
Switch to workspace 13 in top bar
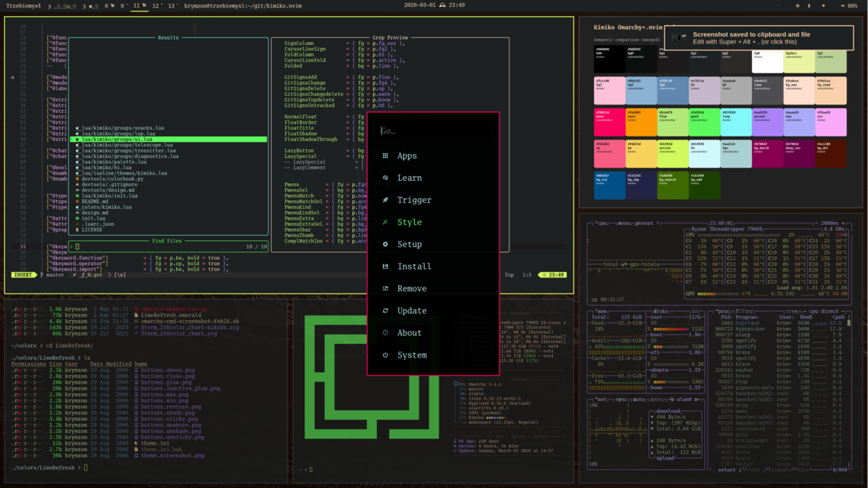[172, 5]
